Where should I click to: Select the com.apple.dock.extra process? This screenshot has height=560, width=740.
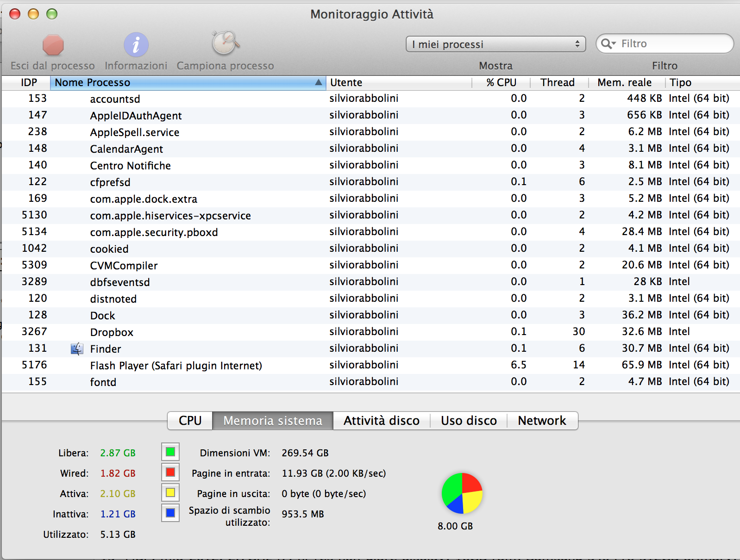pos(370,199)
